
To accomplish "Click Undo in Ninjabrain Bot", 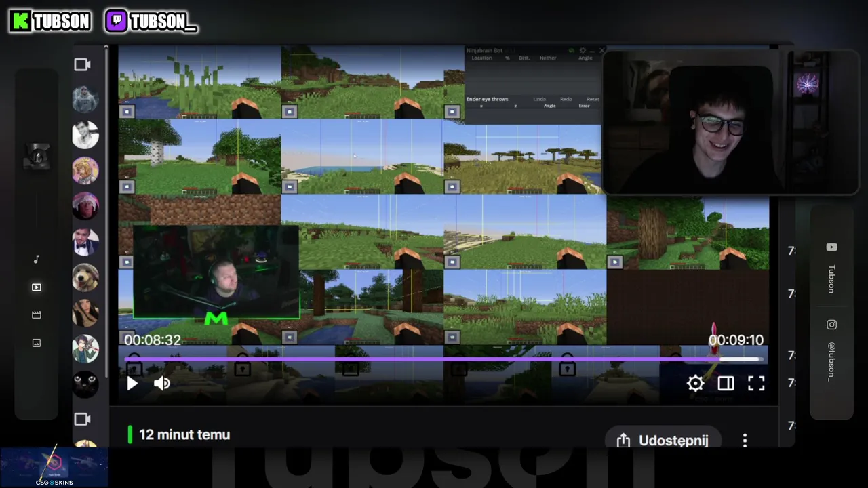I will click(x=539, y=99).
